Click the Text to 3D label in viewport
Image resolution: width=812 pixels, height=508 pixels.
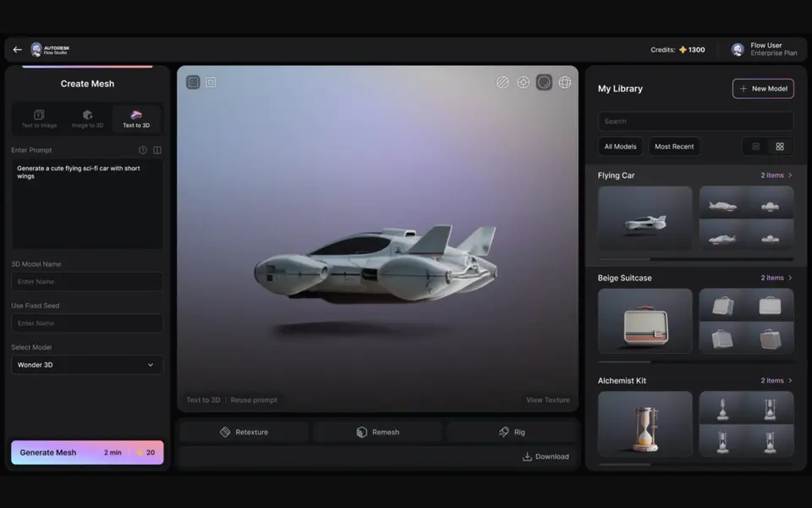click(203, 400)
